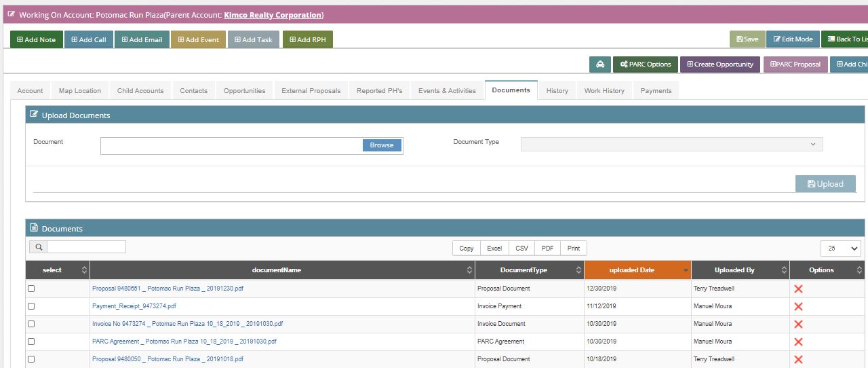868x368 pixels.
Task: Delete the Payment_Receipt_9473274.pdf via red X
Action: tap(798, 306)
